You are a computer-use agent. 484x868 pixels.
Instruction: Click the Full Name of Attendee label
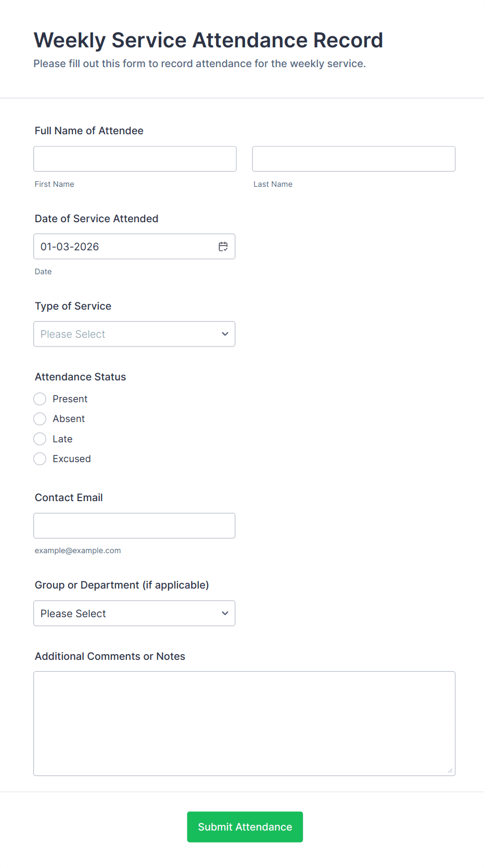[89, 131]
